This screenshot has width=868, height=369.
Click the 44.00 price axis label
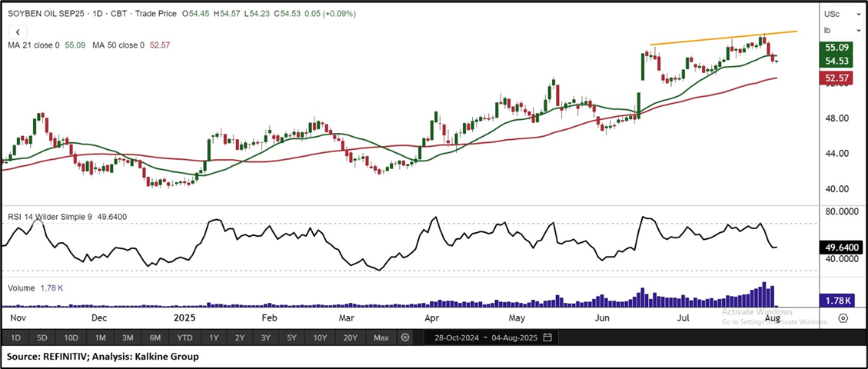tap(836, 153)
